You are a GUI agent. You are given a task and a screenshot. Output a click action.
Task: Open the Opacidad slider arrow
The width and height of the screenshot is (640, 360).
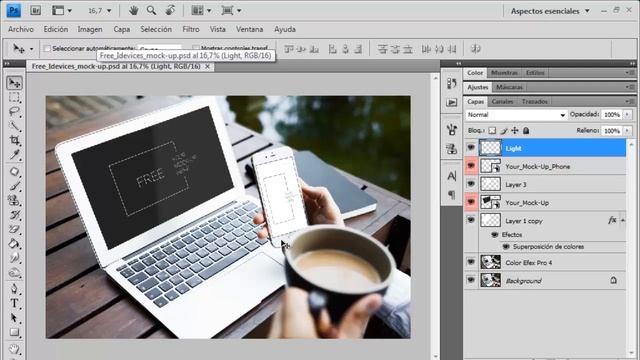click(627, 115)
